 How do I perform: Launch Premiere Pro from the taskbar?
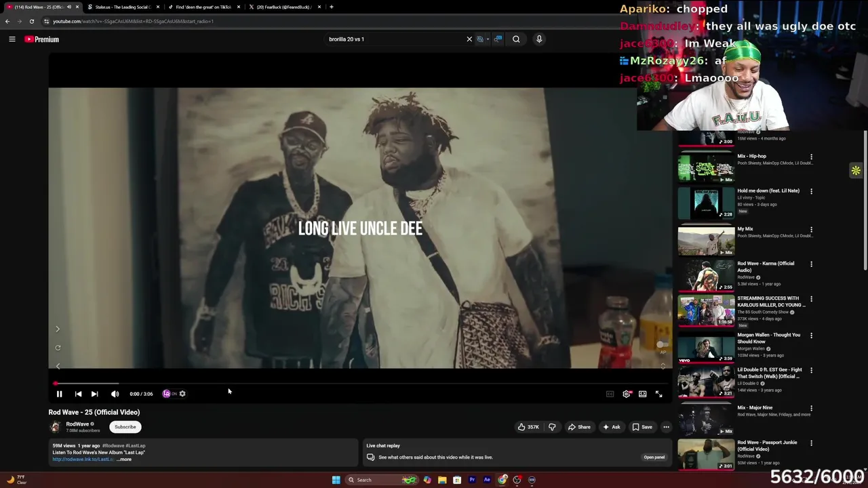point(472,480)
